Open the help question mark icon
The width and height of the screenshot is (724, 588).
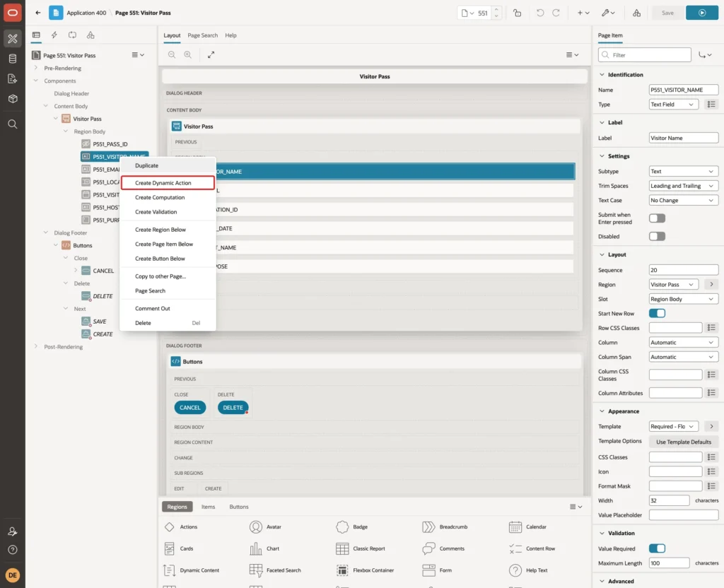tap(13, 550)
